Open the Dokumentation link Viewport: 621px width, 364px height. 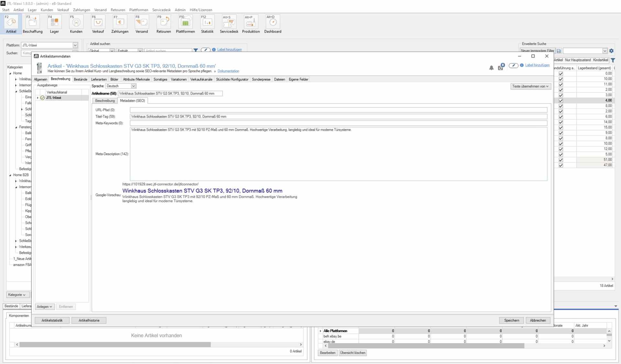pos(228,71)
